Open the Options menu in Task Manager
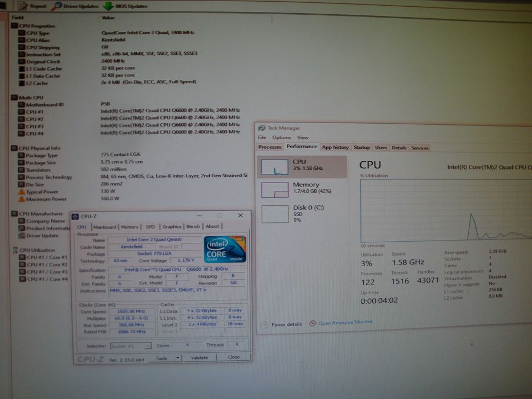The width and height of the screenshot is (532, 399). click(282, 137)
